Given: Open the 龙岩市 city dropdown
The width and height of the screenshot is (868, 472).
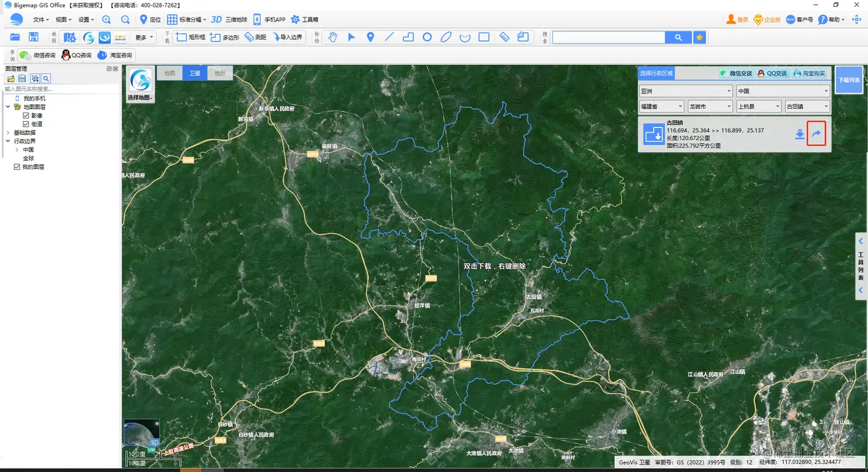Looking at the screenshot, I should coord(710,106).
